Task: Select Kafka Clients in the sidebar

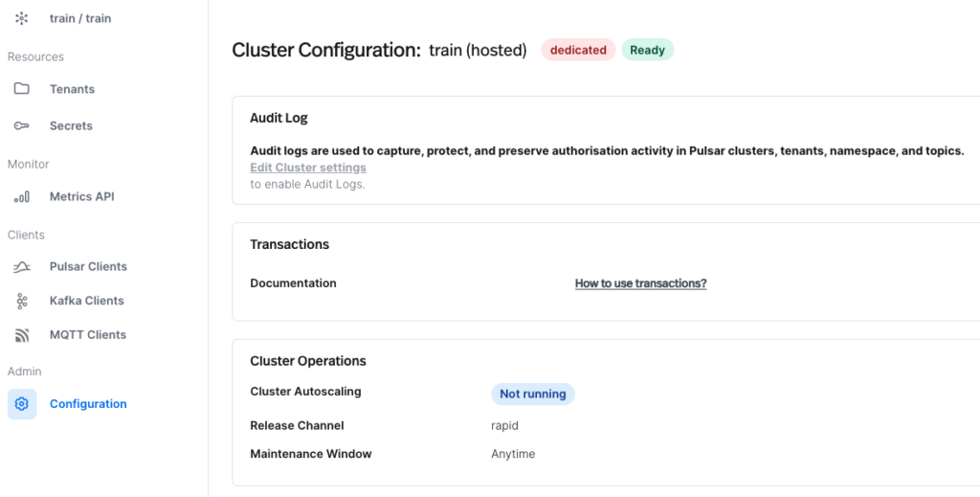Action: tap(86, 301)
